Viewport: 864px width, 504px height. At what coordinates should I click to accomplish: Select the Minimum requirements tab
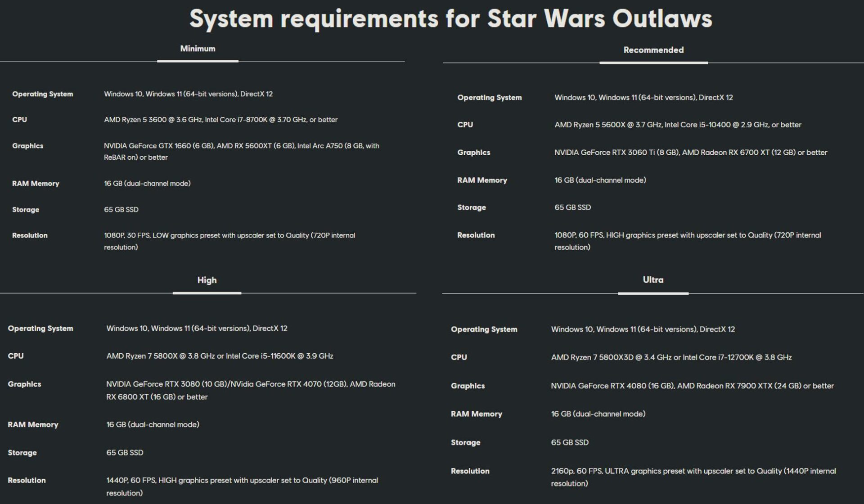(x=197, y=48)
